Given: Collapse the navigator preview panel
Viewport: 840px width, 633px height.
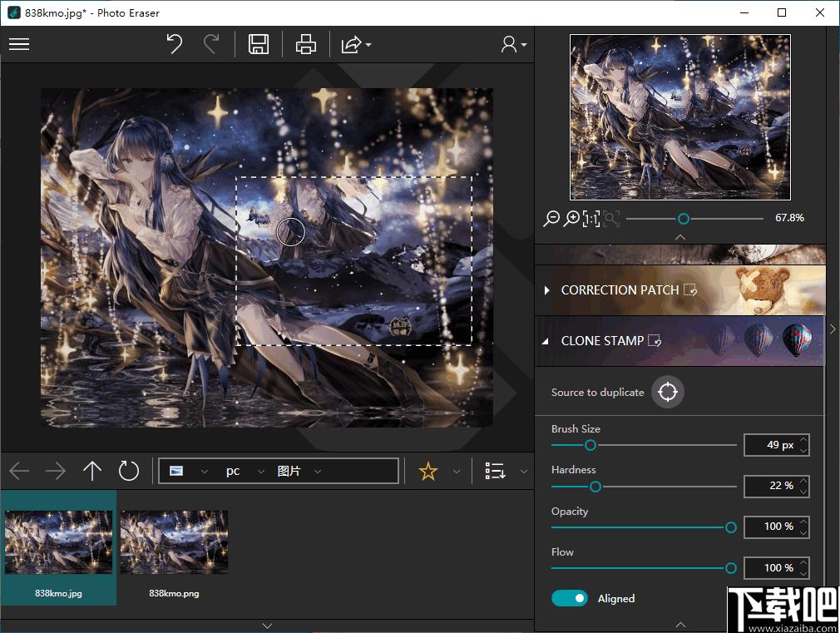Looking at the screenshot, I should point(680,237).
